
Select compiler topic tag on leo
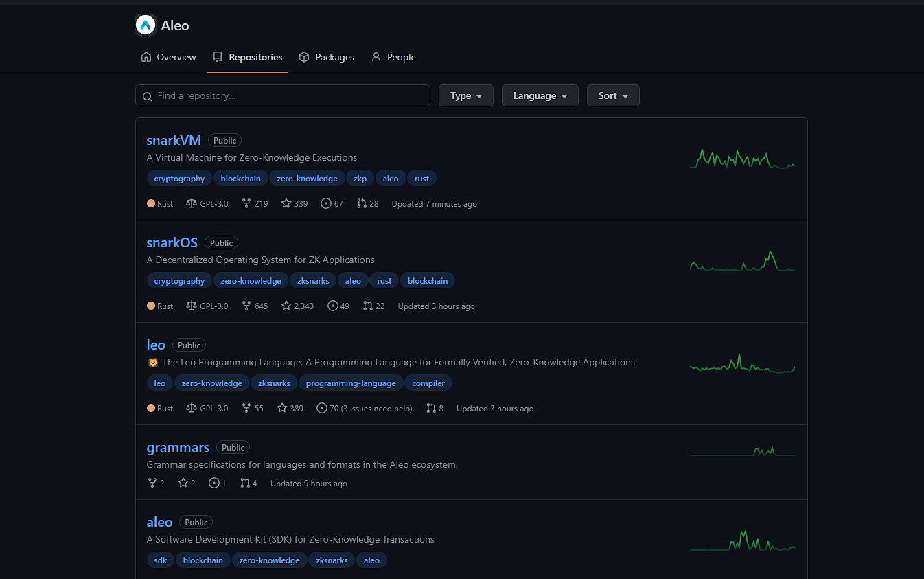click(428, 383)
